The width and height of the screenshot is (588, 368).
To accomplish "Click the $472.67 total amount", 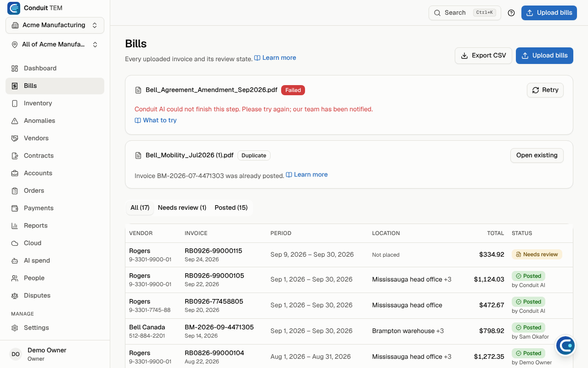I will coord(492,305).
